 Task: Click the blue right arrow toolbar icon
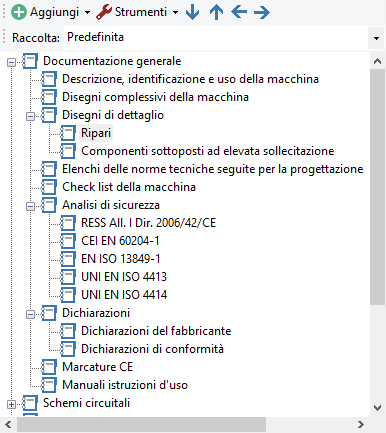262,12
